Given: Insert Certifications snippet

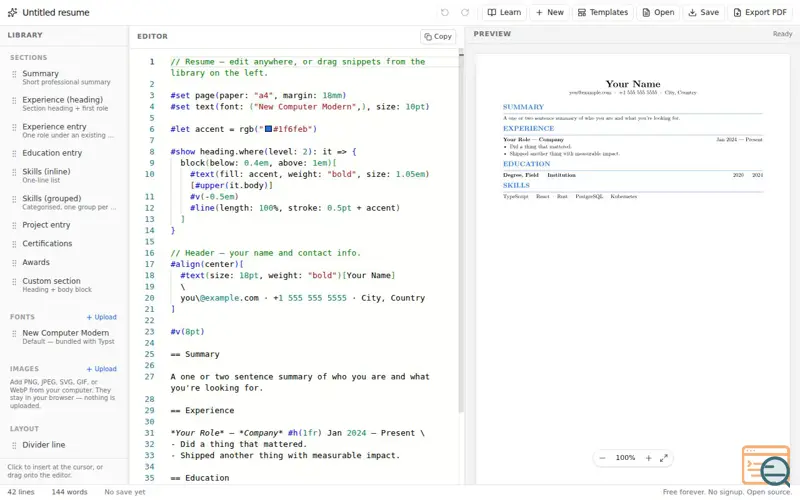Looking at the screenshot, I should point(64,243).
